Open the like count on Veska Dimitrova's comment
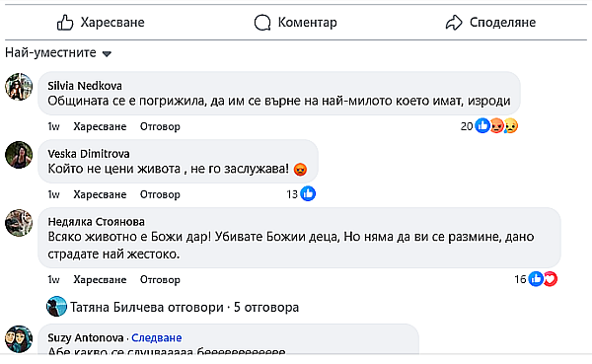Screen dimensions: 592x364 click(x=301, y=193)
